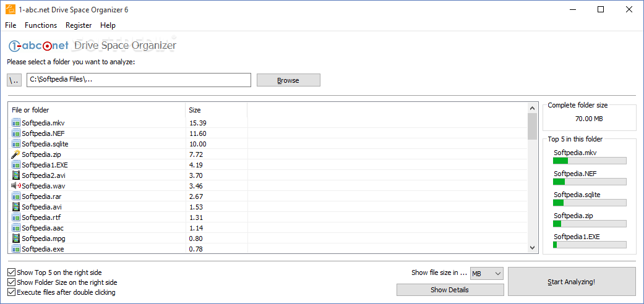Click the Softpedia.avi film icon
This screenshot has width=644, height=304.
click(16, 207)
